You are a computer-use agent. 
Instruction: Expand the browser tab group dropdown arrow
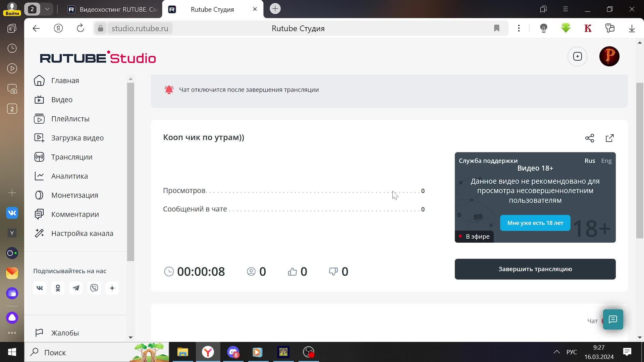tap(47, 9)
